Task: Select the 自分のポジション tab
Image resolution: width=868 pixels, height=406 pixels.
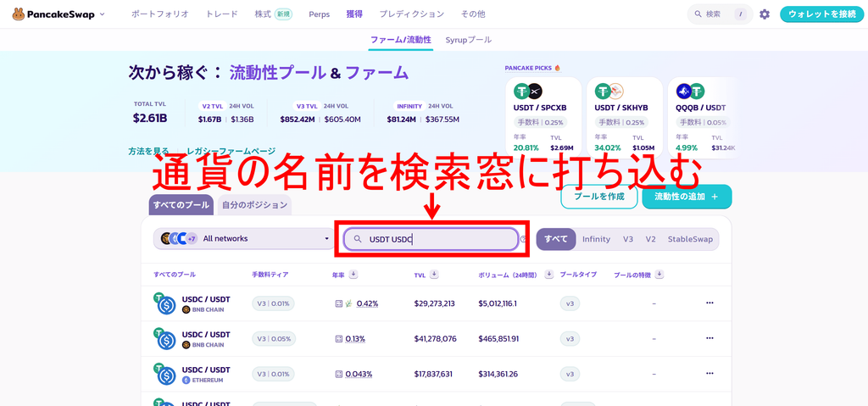Action: click(254, 205)
